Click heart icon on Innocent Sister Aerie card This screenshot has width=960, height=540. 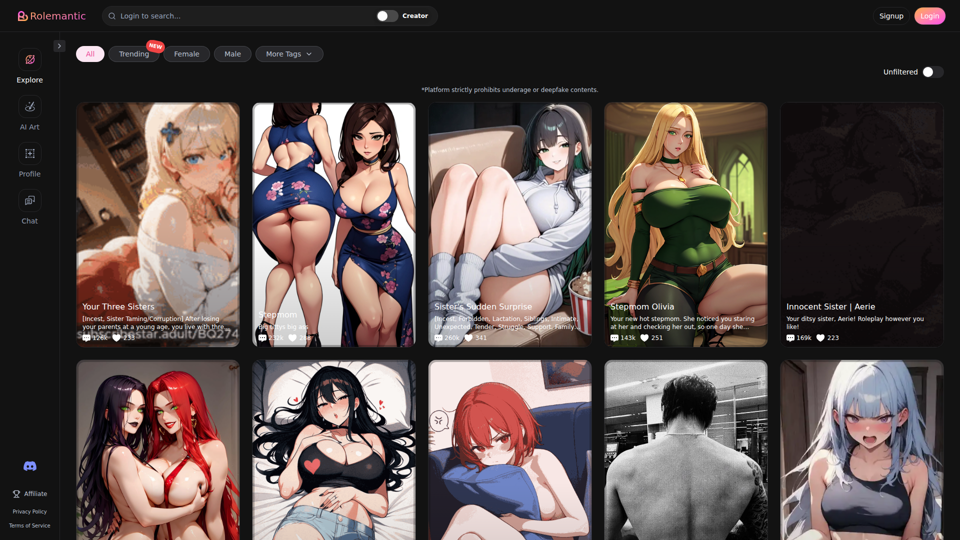[x=820, y=338]
